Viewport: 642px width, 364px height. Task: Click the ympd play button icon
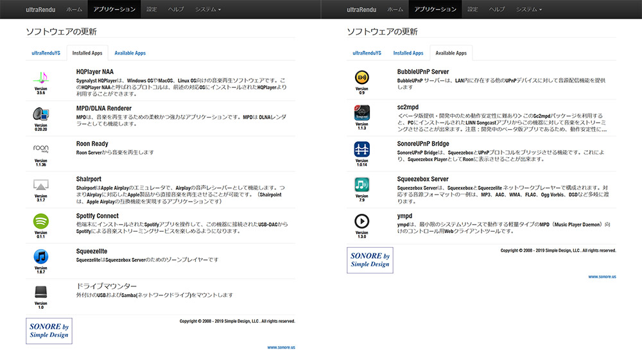click(361, 221)
